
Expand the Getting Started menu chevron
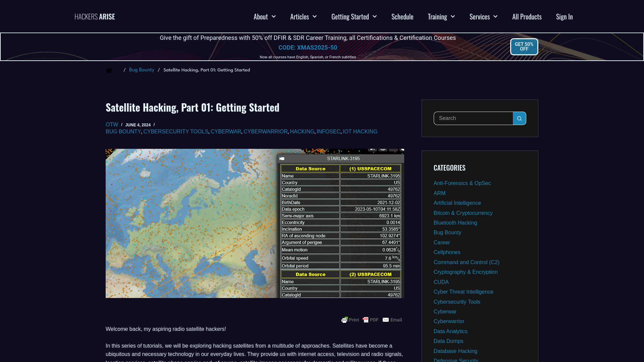pyautogui.click(x=375, y=16)
